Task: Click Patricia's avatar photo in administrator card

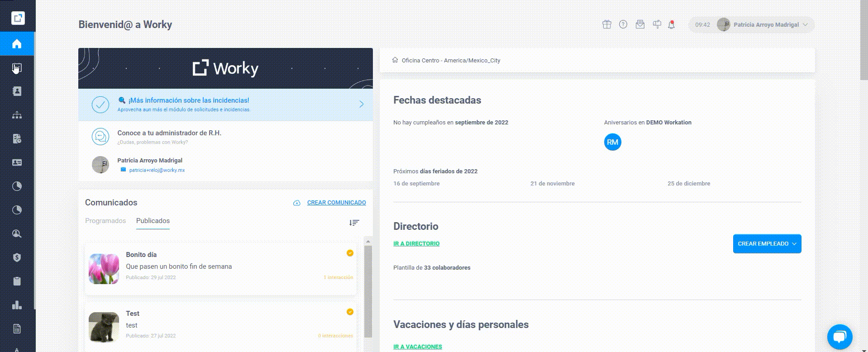Action: click(x=100, y=165)
